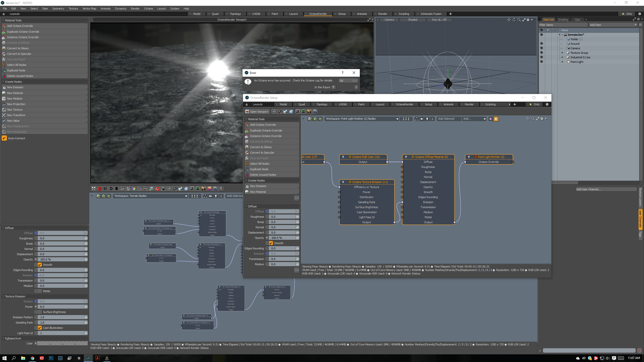Expand the Texture Group tree item
This screenshot has height=362, width=644.
562,53
